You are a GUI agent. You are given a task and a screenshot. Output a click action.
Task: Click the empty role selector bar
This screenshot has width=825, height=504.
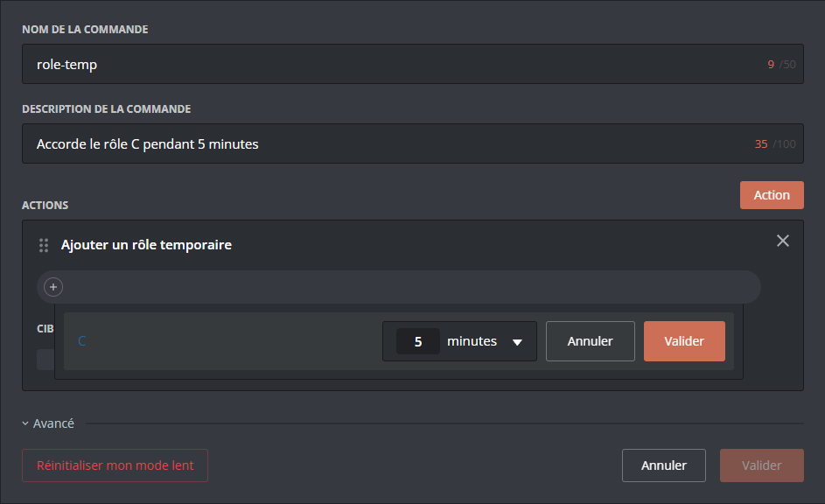point(411,287)
